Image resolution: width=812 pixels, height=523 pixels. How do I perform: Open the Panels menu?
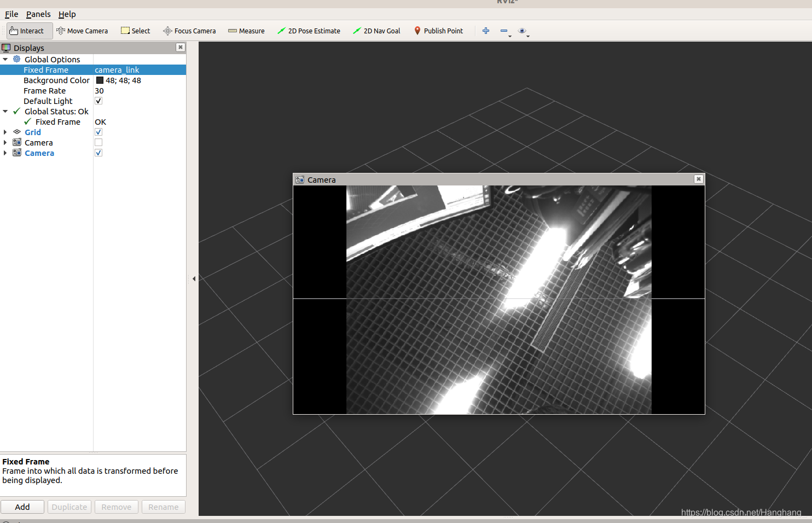pyautogui.click(x=38, y=14)
